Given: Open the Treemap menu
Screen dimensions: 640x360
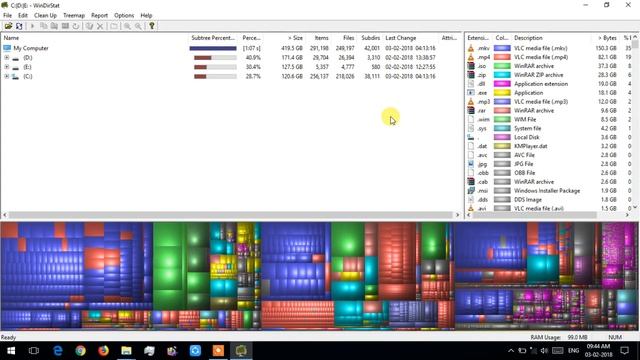Looking at the screenshot, I should [74, 15].
